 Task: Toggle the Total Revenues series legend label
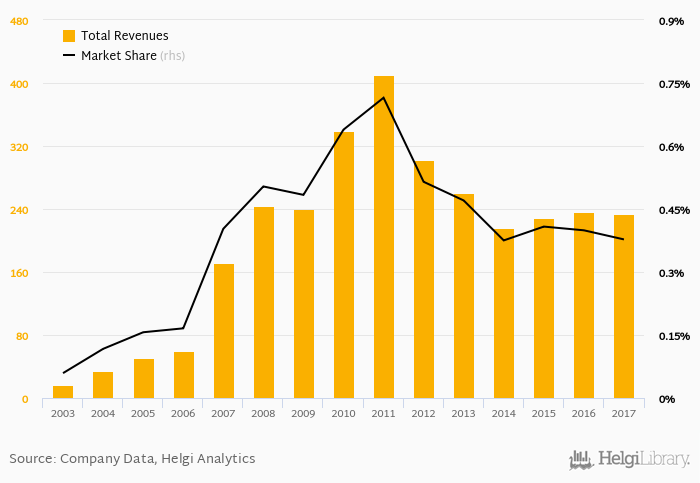tap(124, 36)
